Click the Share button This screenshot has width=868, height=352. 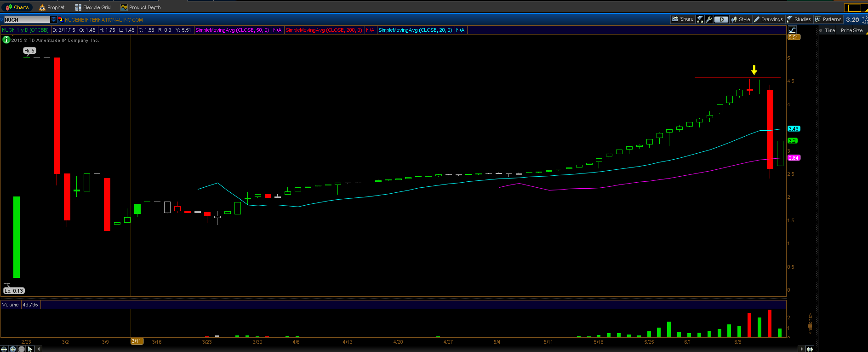coord(683,19)
